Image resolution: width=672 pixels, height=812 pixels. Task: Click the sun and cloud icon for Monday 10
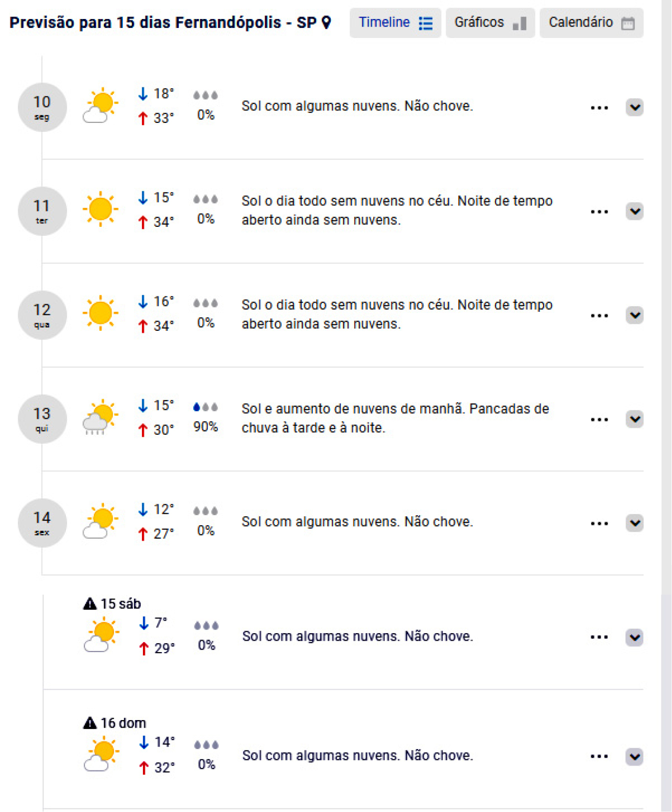coord(100,106)
